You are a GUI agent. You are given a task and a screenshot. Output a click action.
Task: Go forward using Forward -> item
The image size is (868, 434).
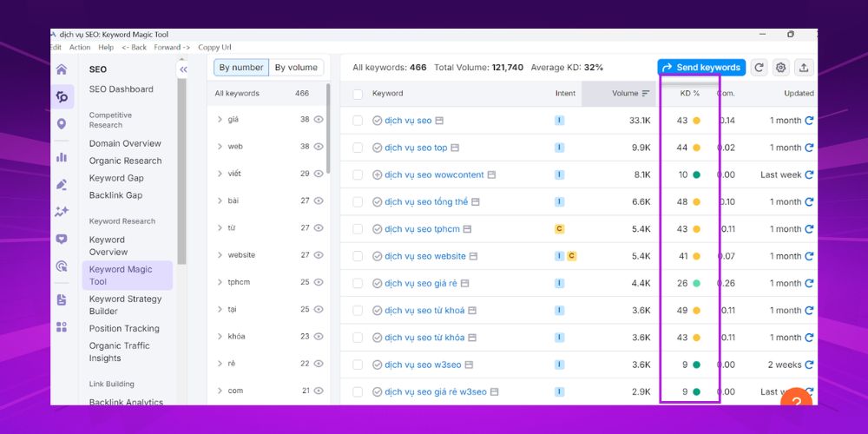[x=172, y=48]
